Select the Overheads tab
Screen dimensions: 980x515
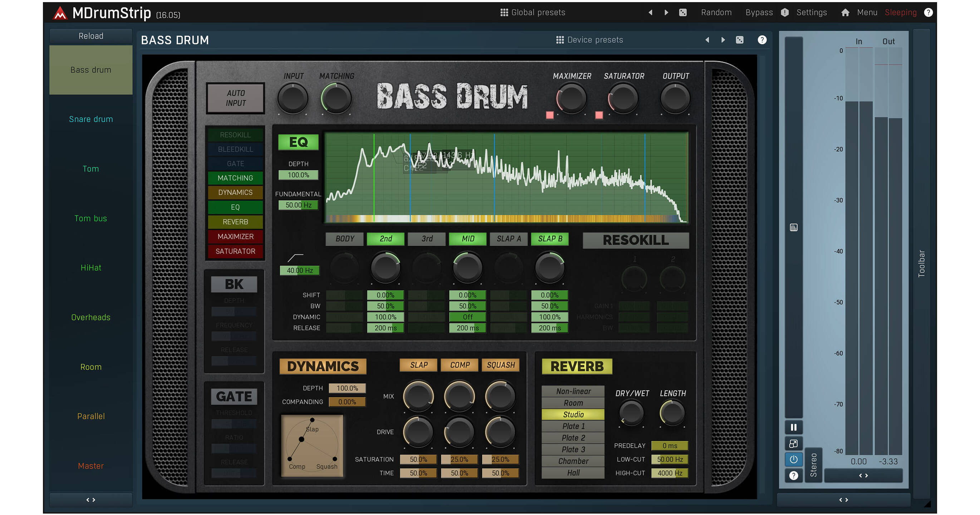tap(90, 317)
